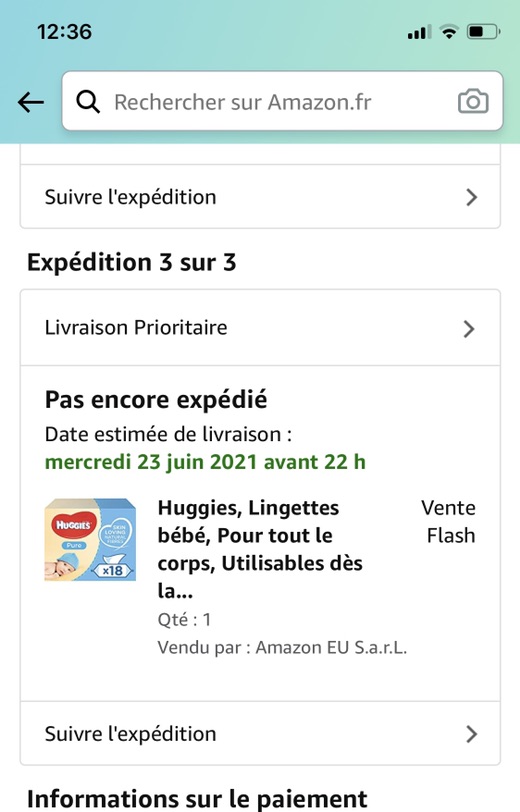
Task: Open Huggies Lingettes bébé product title
Action: click(260, 549)
